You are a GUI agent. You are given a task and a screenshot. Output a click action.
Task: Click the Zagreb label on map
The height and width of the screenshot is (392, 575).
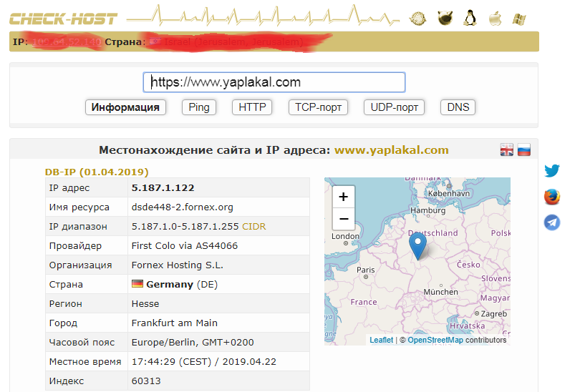click(x=493, y=314)
